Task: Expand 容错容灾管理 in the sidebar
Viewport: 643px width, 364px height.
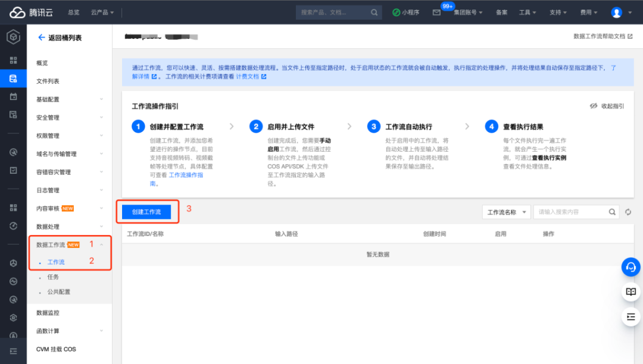Action: [x=69, y=172]
